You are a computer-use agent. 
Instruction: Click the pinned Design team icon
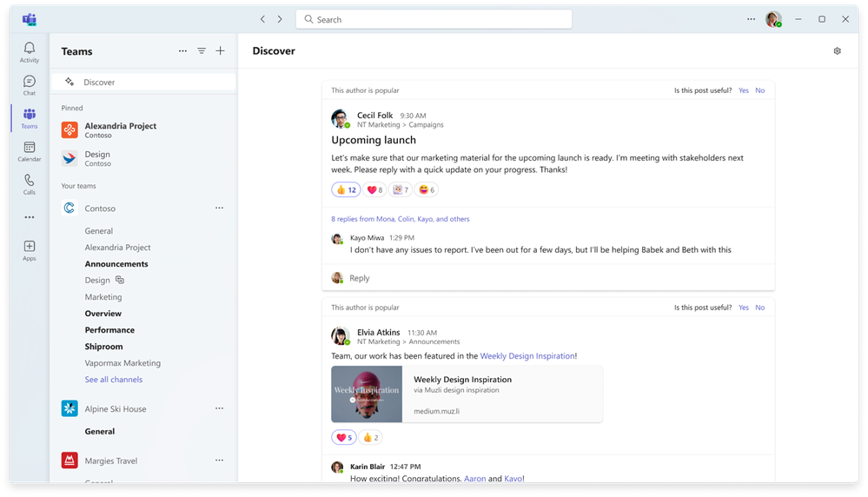(70, 158)
